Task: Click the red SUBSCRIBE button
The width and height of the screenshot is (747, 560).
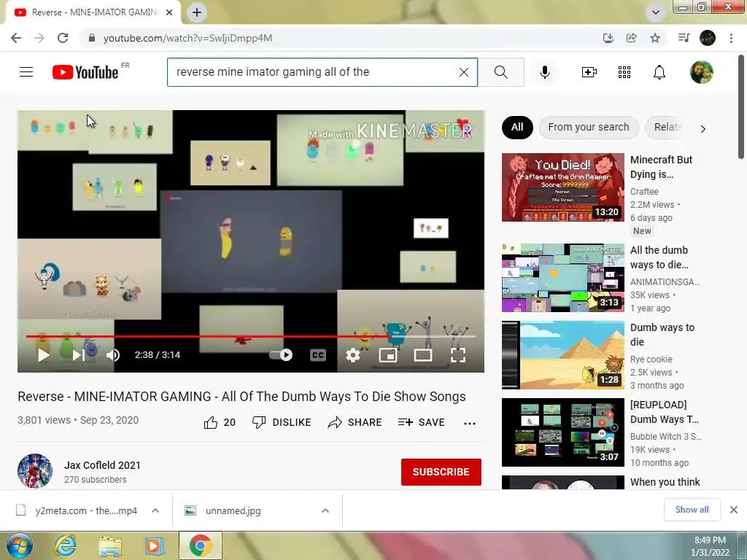Action: (441, 472)
